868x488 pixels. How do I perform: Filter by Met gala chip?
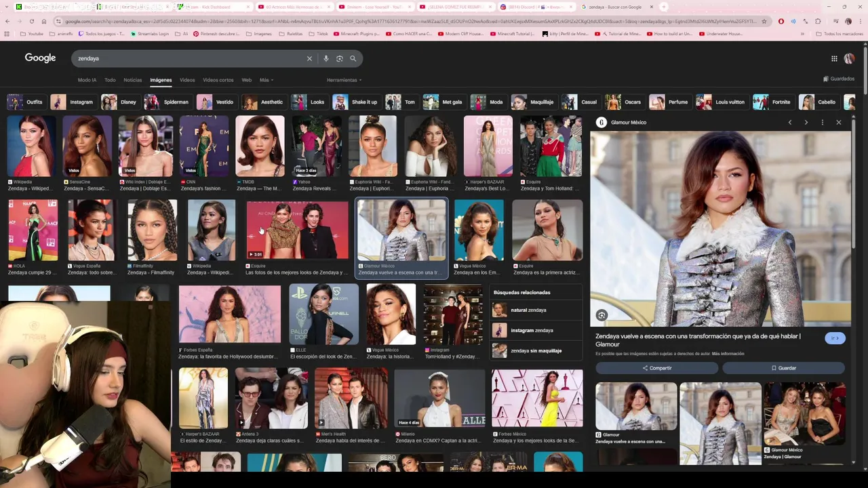[443, 102]
